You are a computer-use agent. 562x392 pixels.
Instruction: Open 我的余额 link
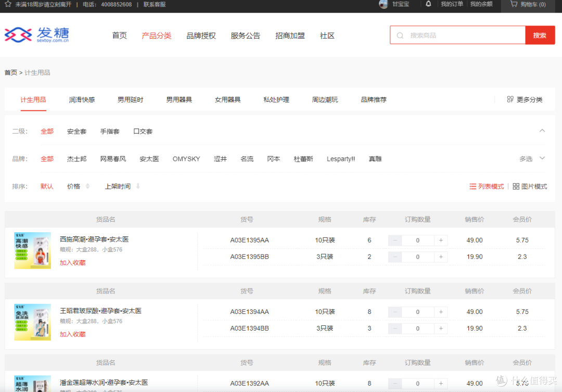tap(481, 4)
